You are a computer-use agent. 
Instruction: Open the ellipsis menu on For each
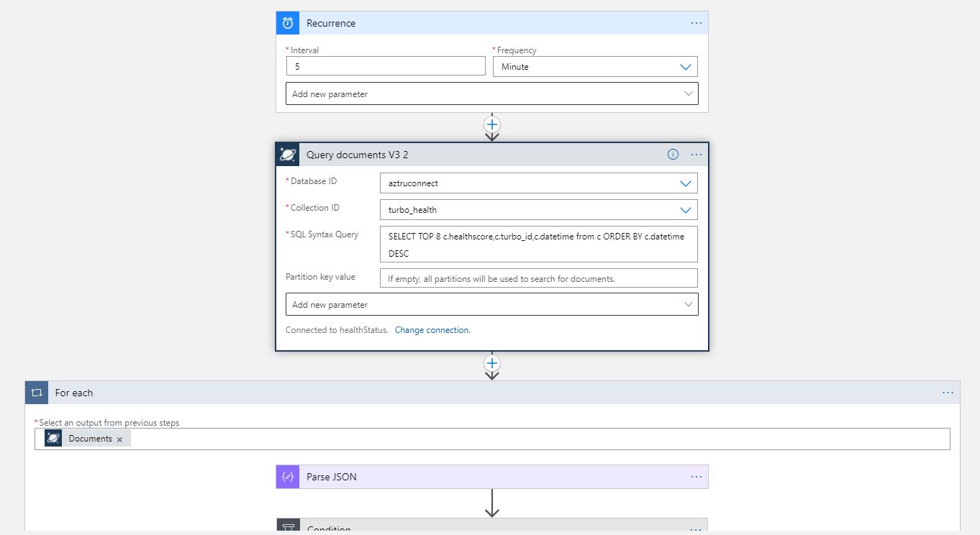coord(948,393)
